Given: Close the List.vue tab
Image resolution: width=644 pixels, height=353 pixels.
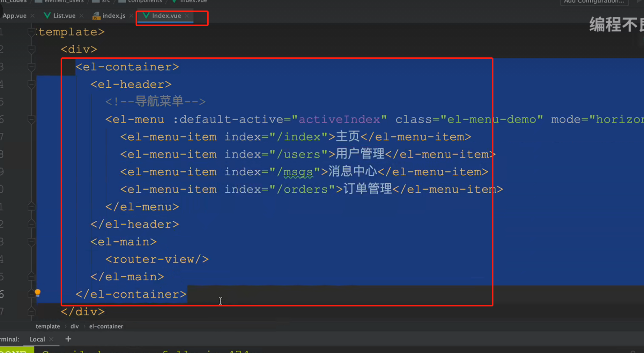Looking at the screenshot, I should [x=81, y=16].
